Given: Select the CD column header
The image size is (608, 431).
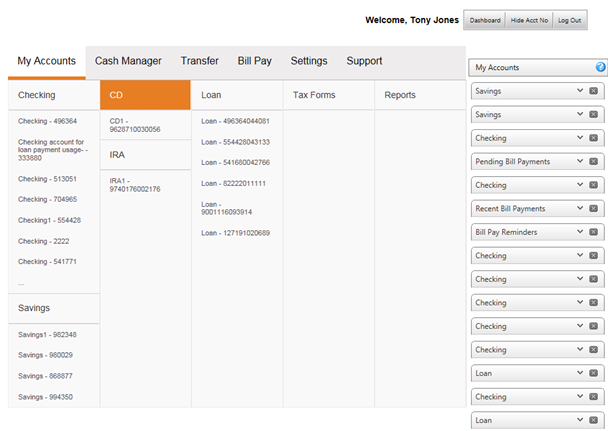Looking at the screenshot, I should coord(145,95).
